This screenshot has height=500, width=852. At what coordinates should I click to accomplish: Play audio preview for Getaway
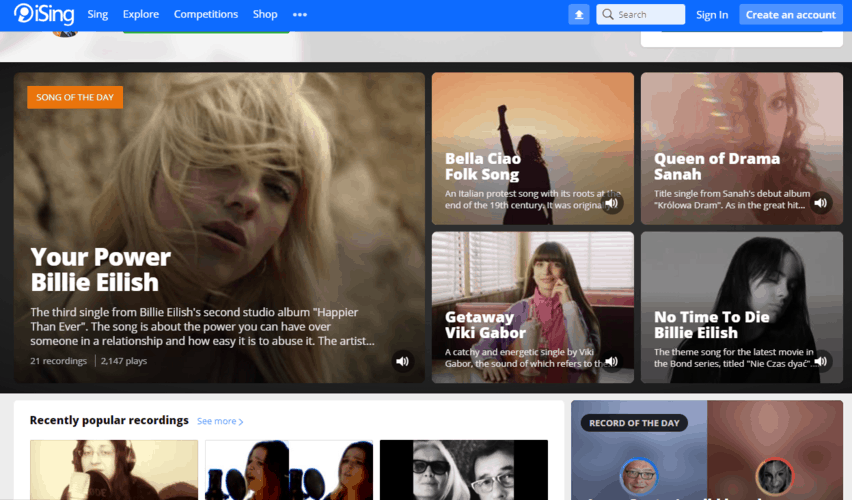click(x=612, y=361)
